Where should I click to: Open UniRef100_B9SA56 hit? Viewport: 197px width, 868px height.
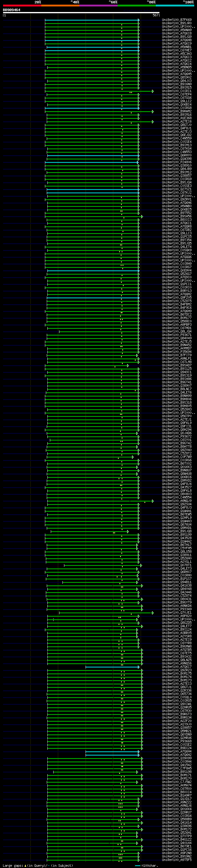177,216
